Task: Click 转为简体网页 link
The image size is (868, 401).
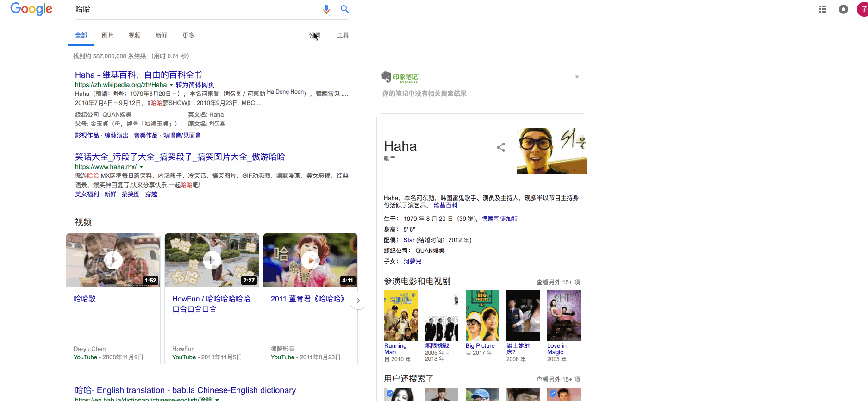Action: click(x=195, y=85)
